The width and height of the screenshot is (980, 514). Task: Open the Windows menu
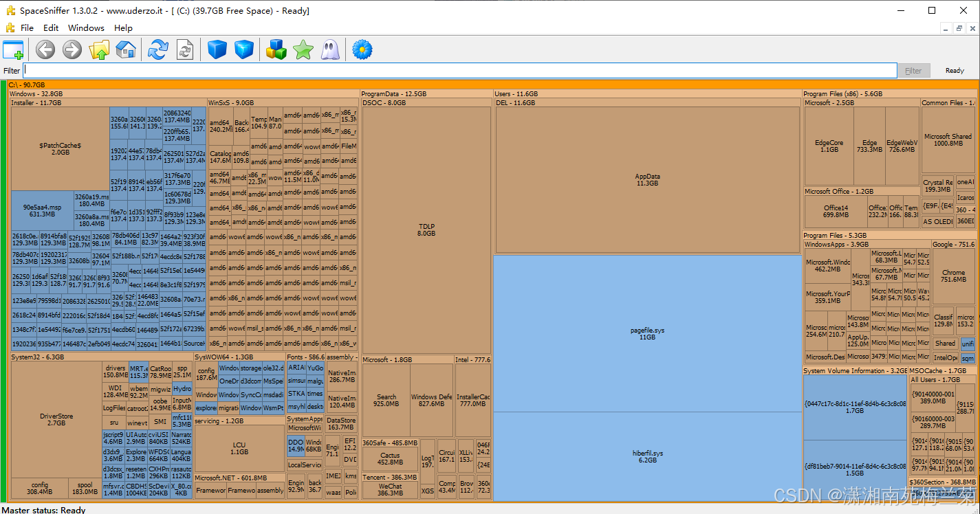86,28
